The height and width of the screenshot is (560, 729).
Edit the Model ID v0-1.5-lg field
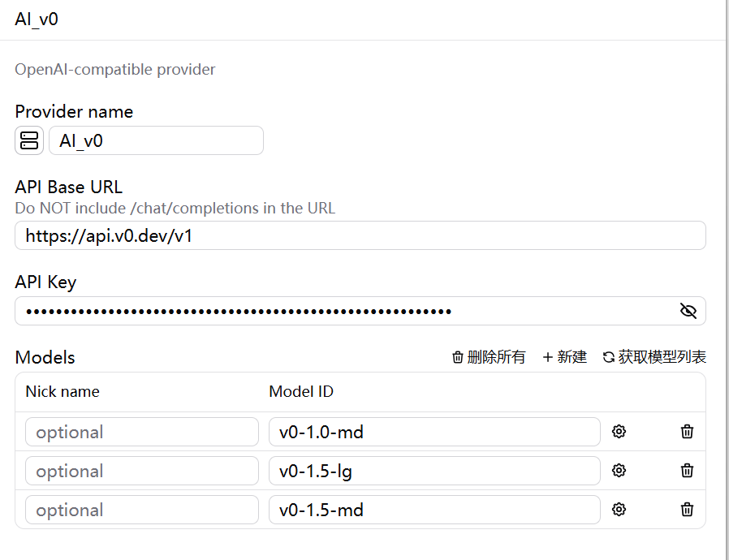[434, 471]
